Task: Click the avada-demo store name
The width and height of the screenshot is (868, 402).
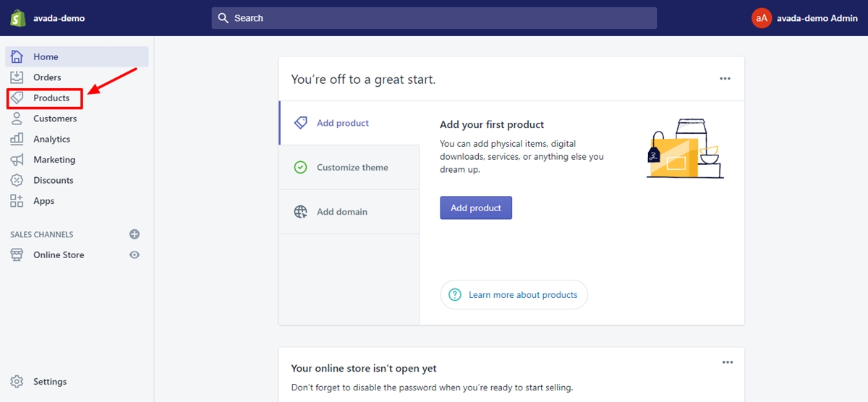Action: [x=59, y=18]
